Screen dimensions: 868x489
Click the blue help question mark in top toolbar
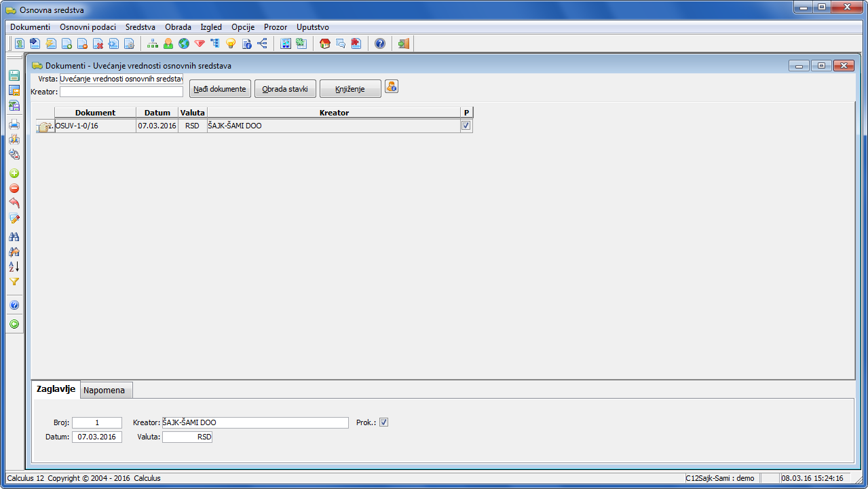click(380, 43)
